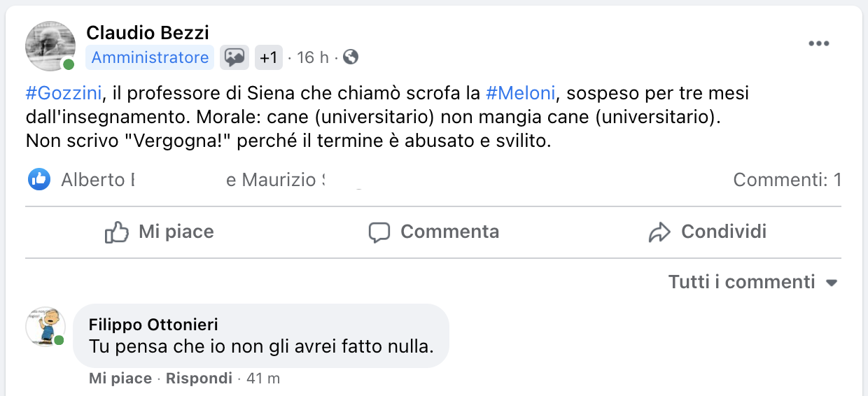Click the globe public visibility icon

point(351,57)
